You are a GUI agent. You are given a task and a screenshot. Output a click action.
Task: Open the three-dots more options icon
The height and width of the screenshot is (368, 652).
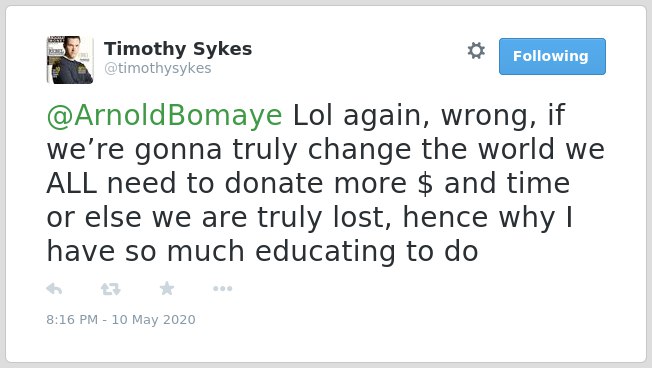222,289
